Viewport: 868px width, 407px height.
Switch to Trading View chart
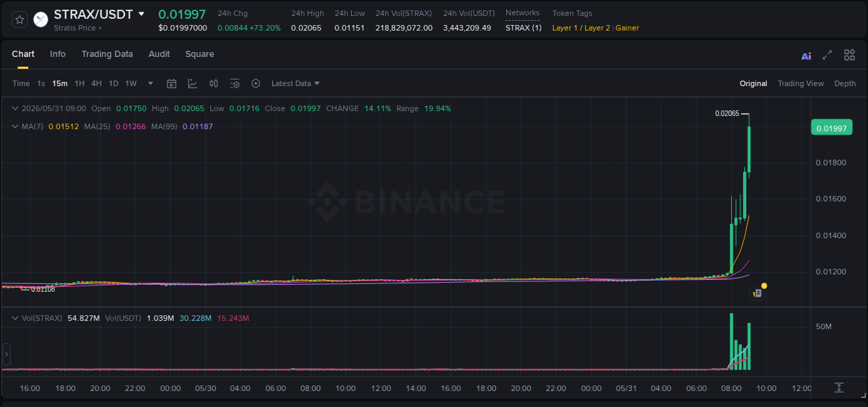pos(801,83)
